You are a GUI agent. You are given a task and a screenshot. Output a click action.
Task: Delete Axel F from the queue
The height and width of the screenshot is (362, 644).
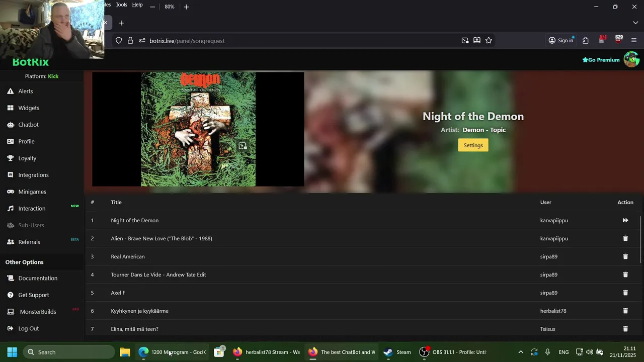625,293
